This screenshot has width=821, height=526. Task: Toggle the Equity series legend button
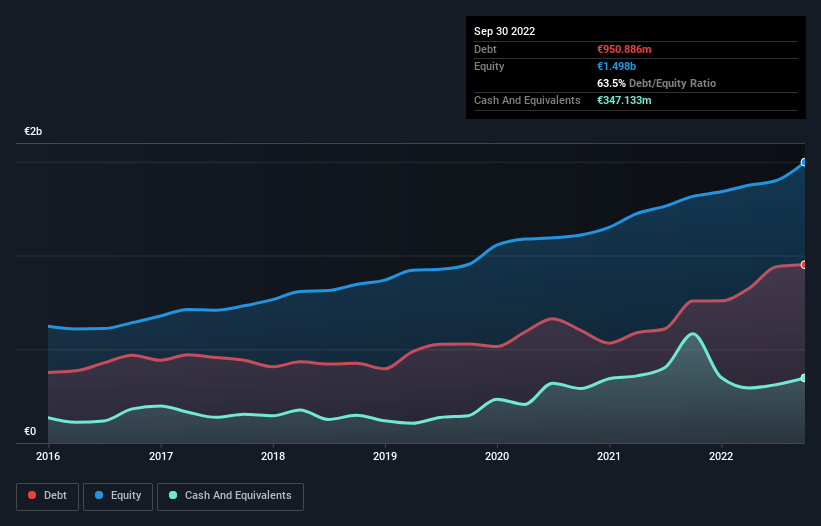(x=118, y=496)
